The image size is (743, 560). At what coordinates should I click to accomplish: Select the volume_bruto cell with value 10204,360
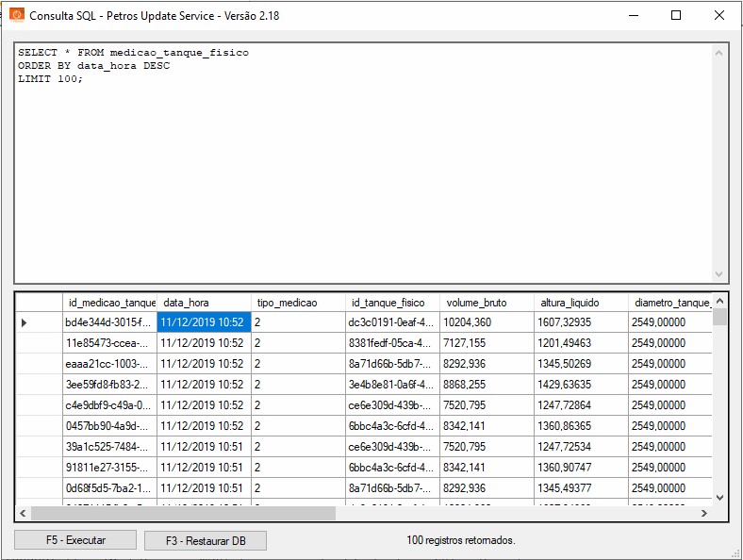pos(486,322)
